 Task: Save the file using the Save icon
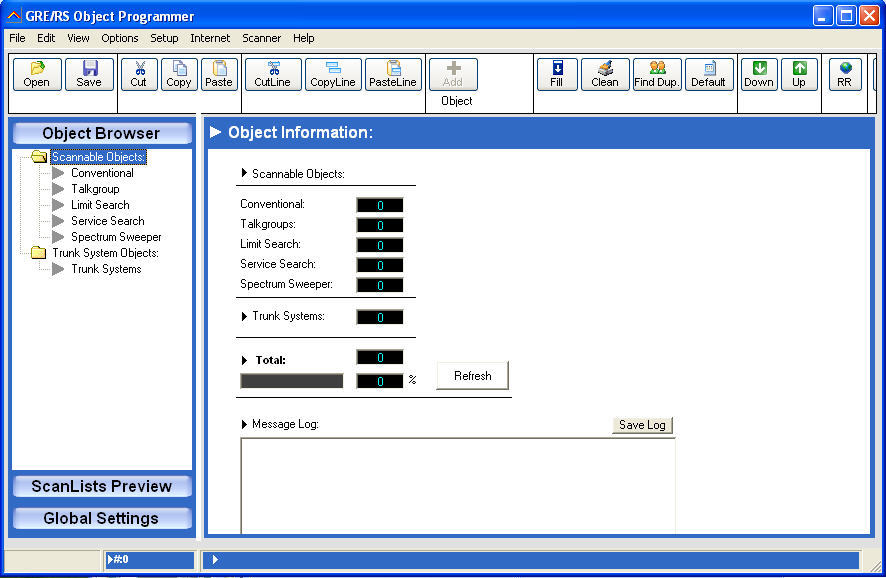point(89,74)
